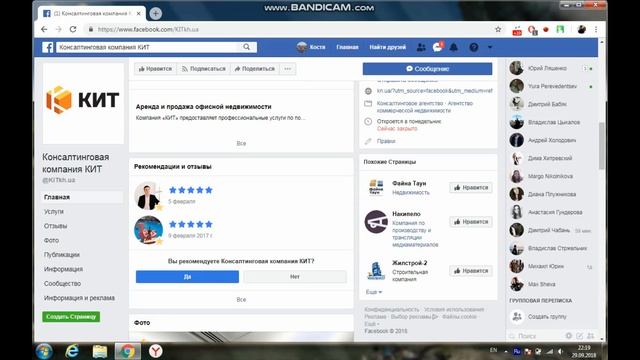Open Messenger icon with notification badge
The image size is (640, 360).
pyautogui.click(x=438, y=47)
